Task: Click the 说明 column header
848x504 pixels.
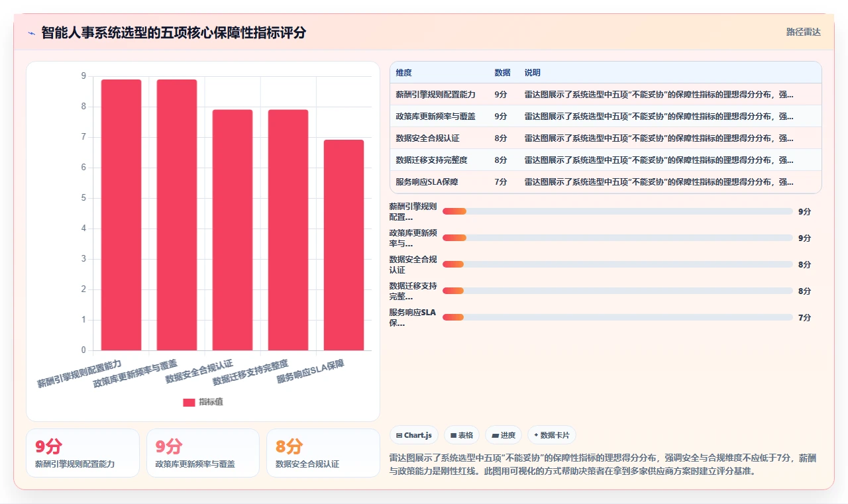Action: click(x=532, y=73)
